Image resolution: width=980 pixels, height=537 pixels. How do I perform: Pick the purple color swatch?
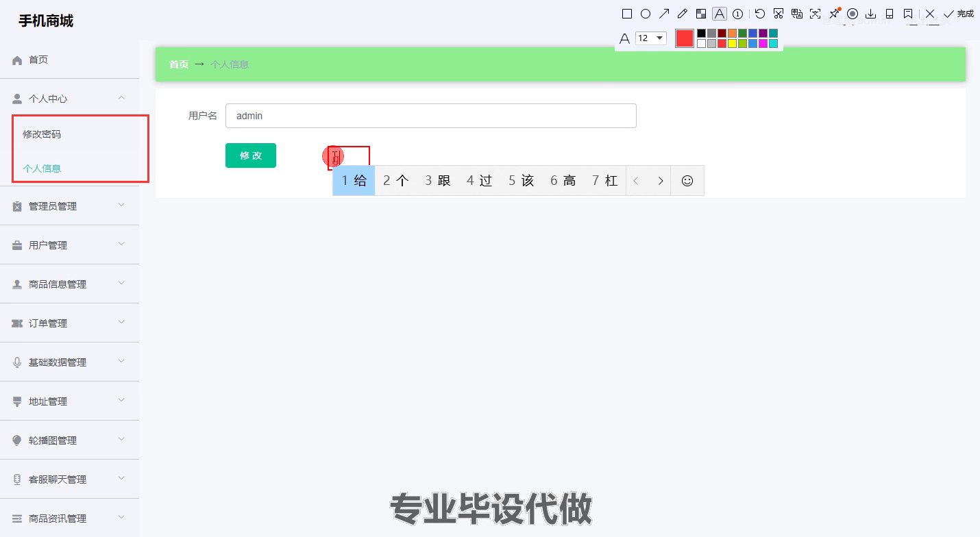coord(763,33)
